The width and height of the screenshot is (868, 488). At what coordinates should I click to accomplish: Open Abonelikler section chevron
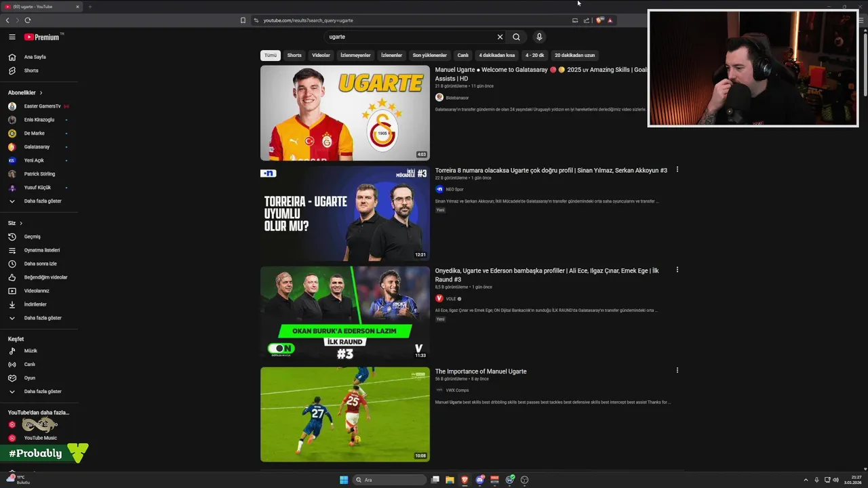tap(41, 93)
